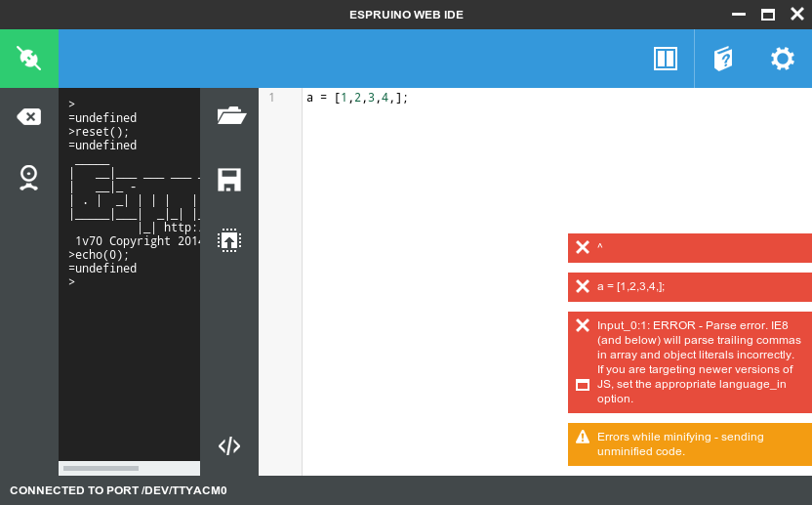Open a file with the folder icon
Screen dimensions: 812x505
pos(231,115)
